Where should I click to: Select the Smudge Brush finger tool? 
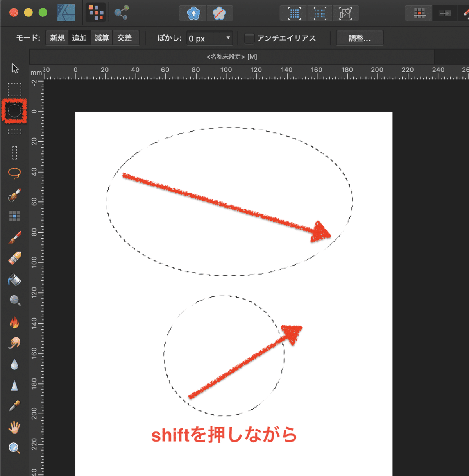tap(14, 343)
